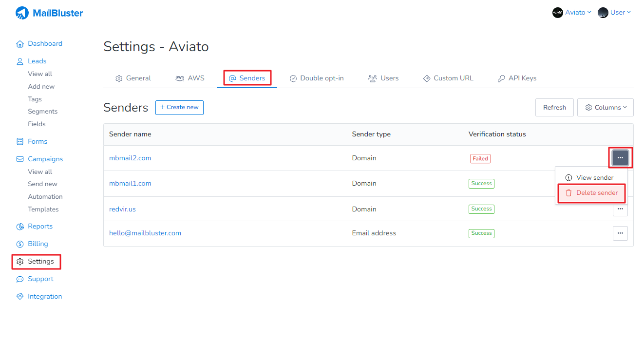Open the User account dropdown
This screenshot has height=343, width=644.
614,13
